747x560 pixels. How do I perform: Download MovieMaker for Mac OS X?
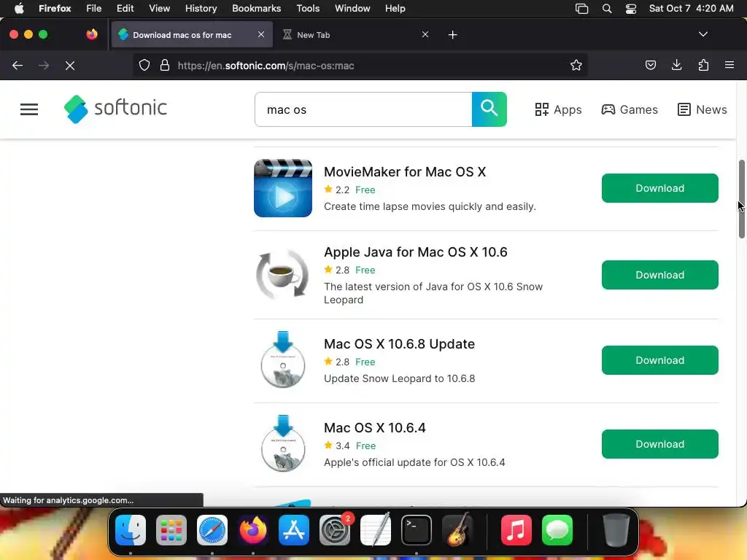(659, 188)
